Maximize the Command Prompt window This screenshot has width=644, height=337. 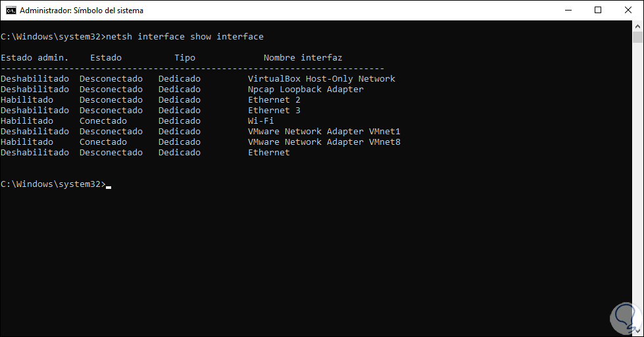(x=598, y=11)
